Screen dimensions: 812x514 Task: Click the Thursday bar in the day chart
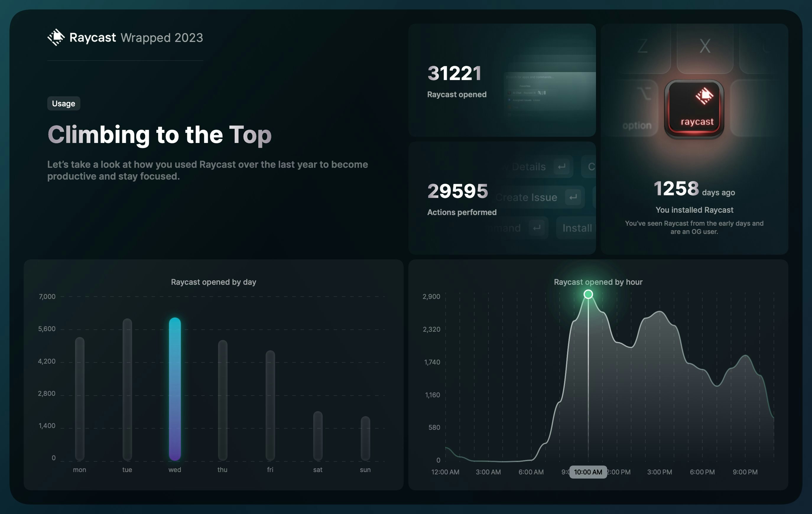click(223, 400)
